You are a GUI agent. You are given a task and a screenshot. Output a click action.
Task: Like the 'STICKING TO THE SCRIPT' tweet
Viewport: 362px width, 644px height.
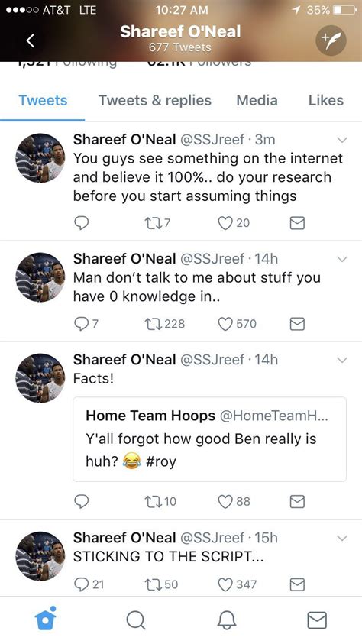[225, 584]
